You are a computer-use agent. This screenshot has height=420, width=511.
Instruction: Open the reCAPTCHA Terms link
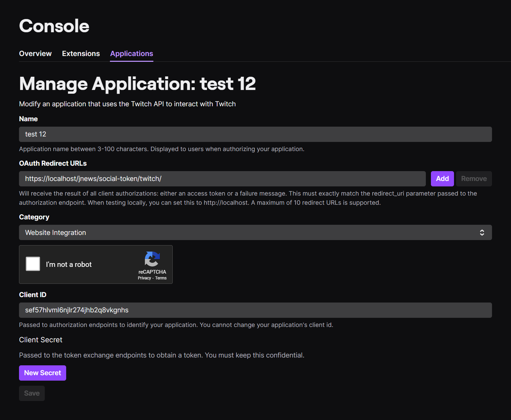click(x=161, y=278)
